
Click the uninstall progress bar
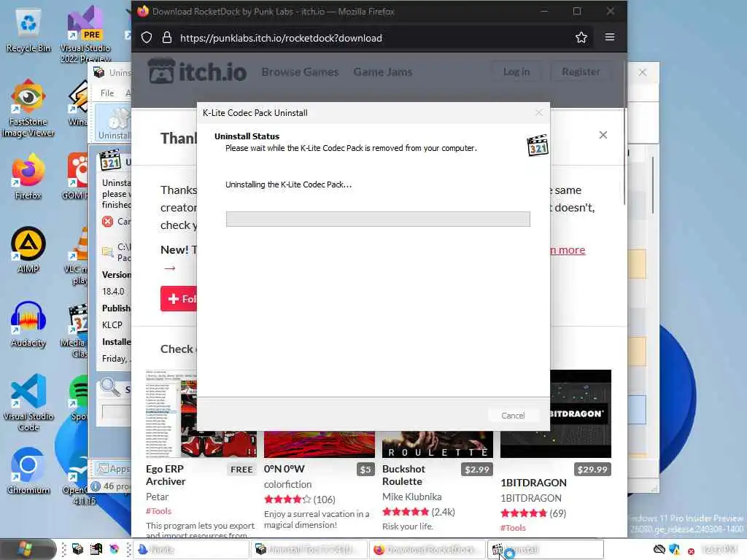[378, 219]
